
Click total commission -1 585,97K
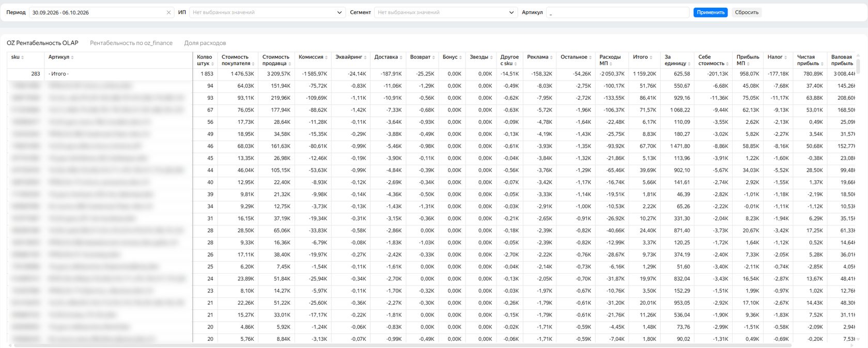click(x=315, y=74)
